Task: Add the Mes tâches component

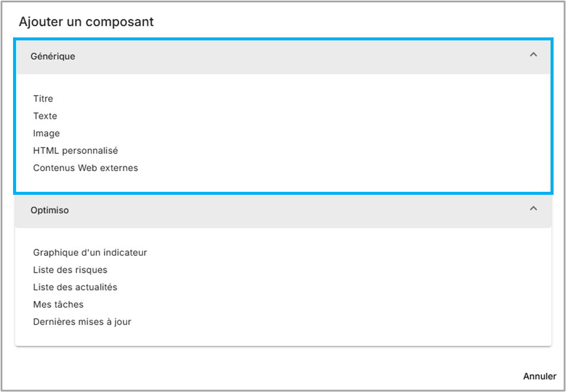Action: pyautogui.click(x=58, y=304)
